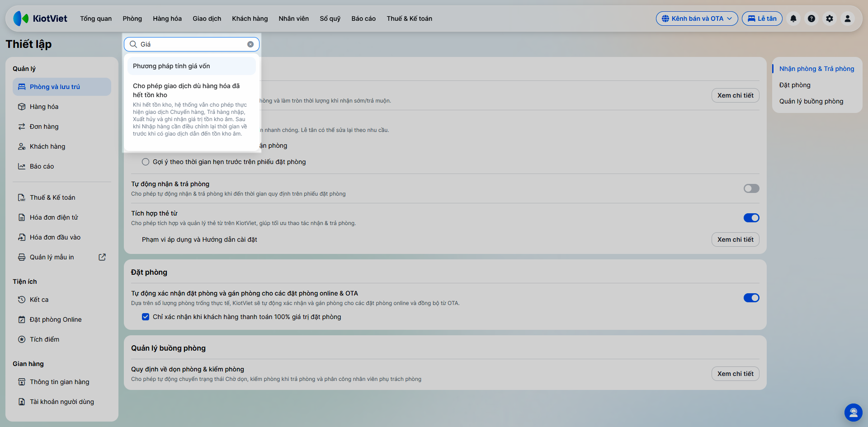Click Xem chi tiết for Quy định dọn phòng
The height and width of the screenshot is (427, 868).
[x=736, y=374]
